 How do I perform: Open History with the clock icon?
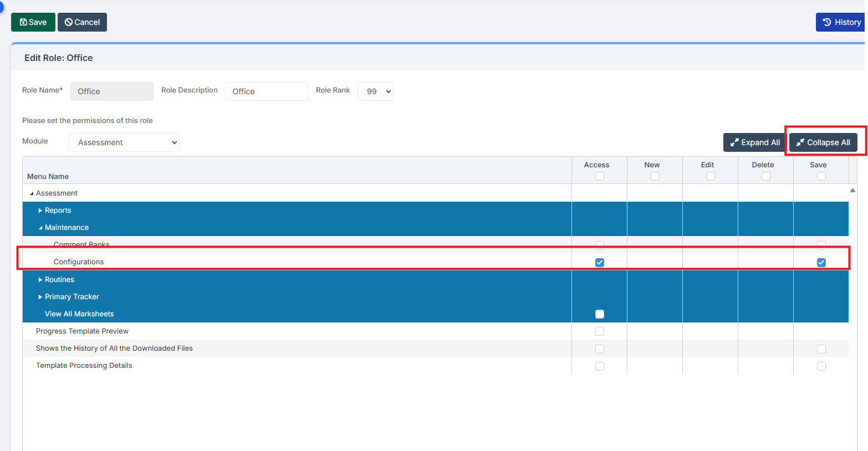coord(841,22)
